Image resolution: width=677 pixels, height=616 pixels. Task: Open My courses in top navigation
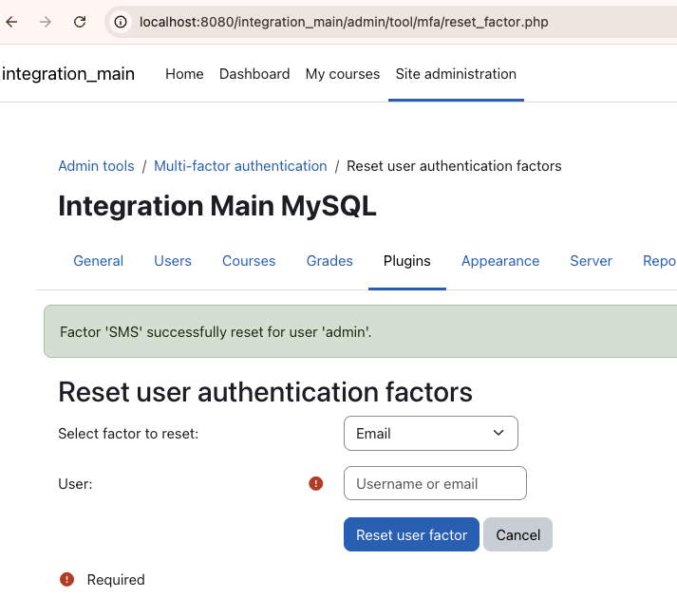point(343,74)
